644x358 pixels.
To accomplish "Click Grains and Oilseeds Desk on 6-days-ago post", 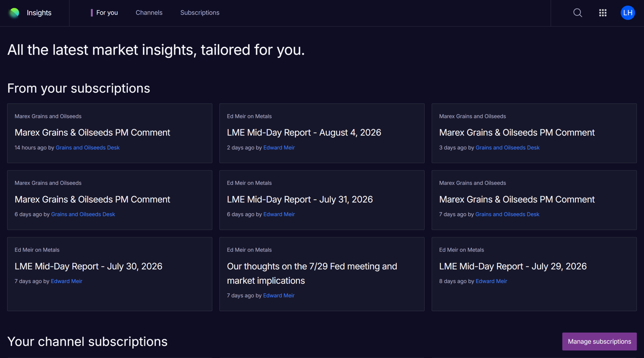I will pos(83,214).
